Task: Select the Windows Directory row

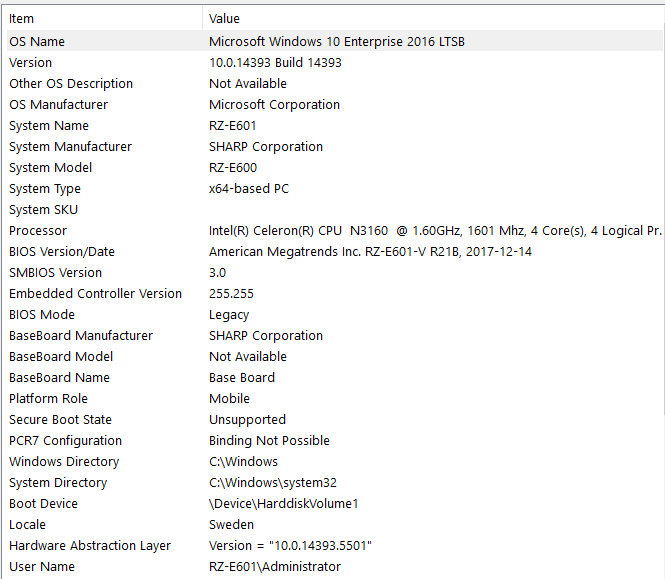Action: click(64, 462)
